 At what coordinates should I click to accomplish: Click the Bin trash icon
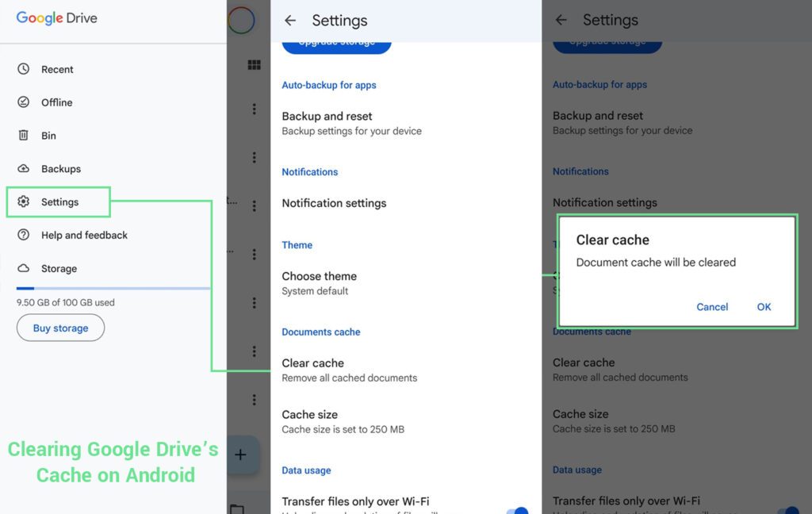[23, 135]
